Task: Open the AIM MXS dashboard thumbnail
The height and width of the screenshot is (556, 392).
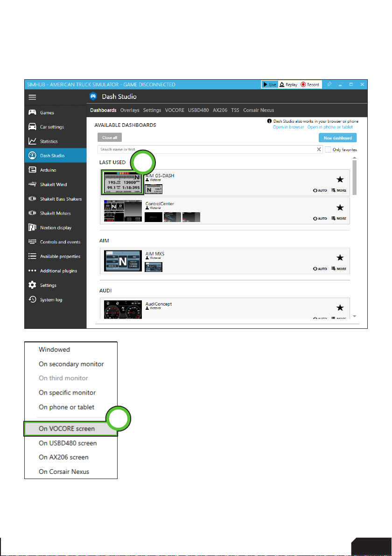Action: 123,261
